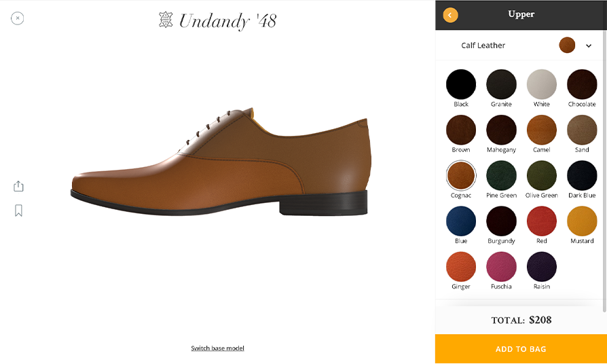The image size is (607, 364).
Task: Select the Pine Green color swatch
Action: (501, 176)
